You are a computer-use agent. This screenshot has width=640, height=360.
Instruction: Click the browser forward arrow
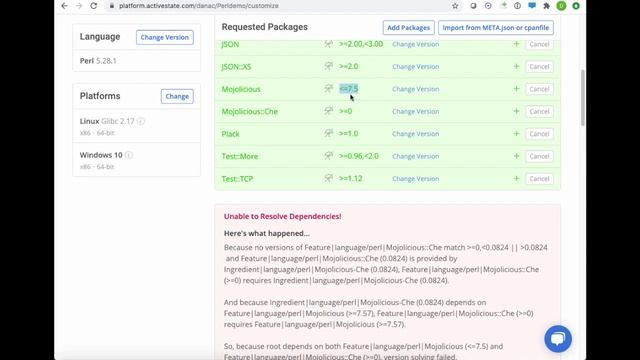click(79, 6)
